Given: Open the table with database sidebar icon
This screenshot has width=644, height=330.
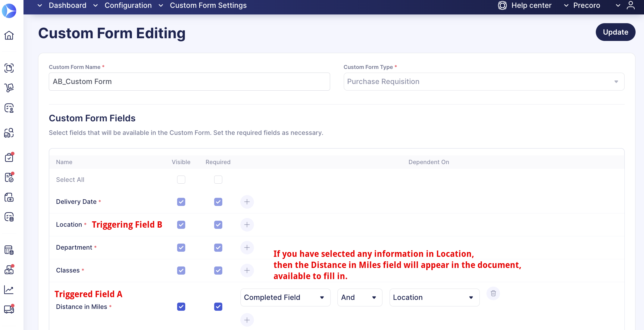Looking at the screenshot, I should tap(9, 250).
